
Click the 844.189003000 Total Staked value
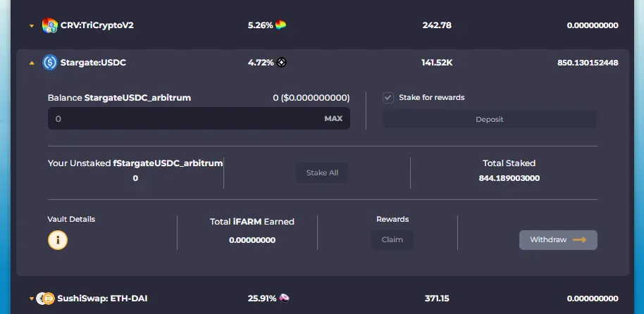pyautogui.click(x=509, y=178)
